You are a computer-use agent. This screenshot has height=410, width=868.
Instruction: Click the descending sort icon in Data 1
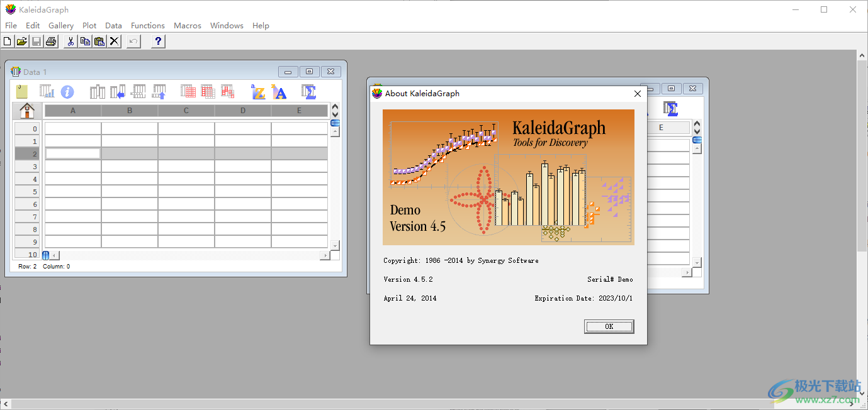tap(279, 92)
